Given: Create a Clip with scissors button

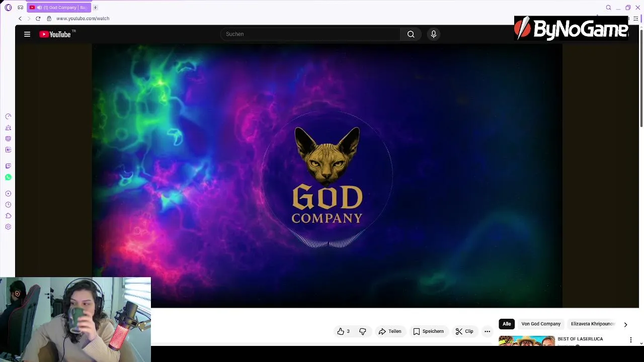Looking at the screenshot, I should (x=464, y=331).
